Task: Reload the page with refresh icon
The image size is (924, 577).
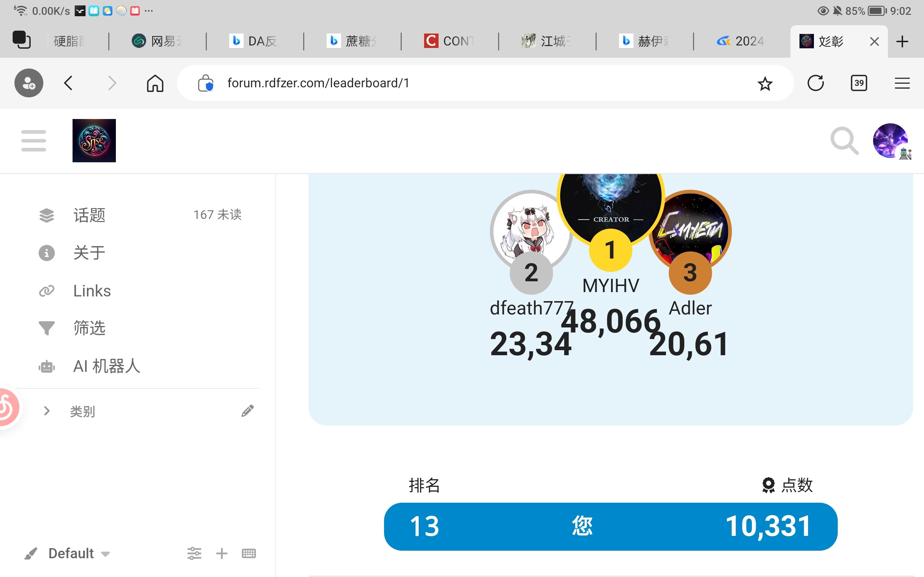Action: tap(816, 83)
